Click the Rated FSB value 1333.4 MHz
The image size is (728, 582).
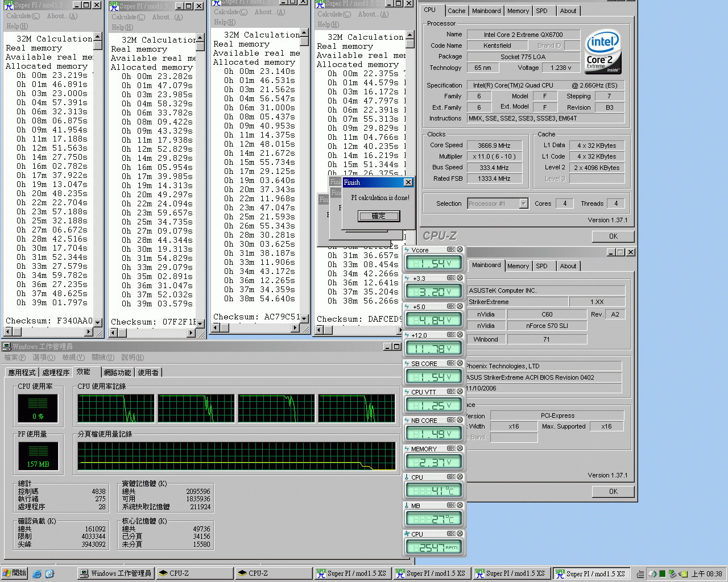[494, 178]
